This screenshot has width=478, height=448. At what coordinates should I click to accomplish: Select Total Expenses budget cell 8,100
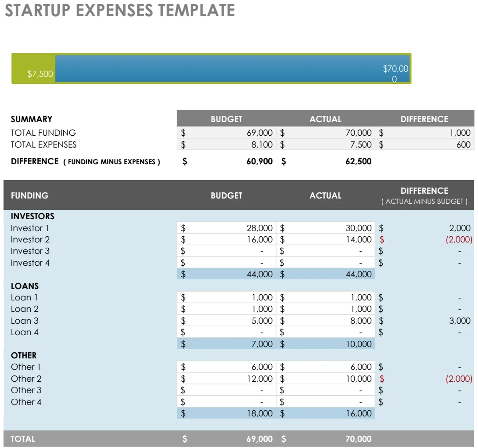226,145
